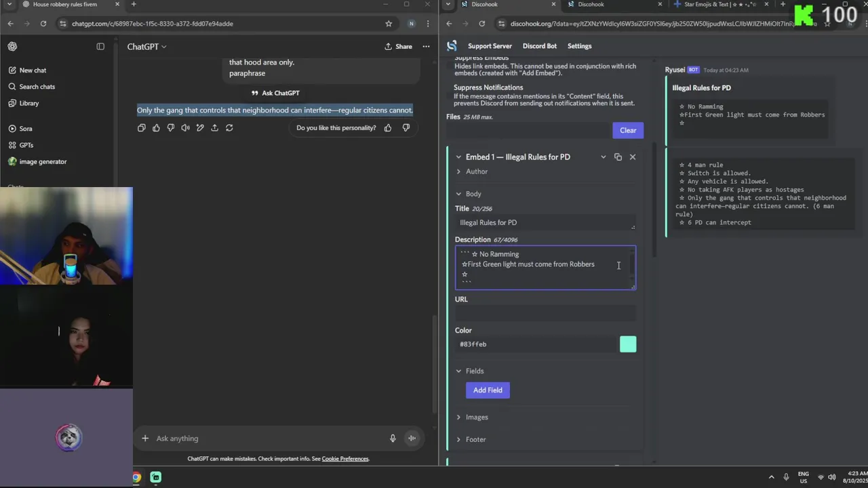868x488 pixels.
Task: Open Chrome from the taskbar
Action: click(136, 477)
